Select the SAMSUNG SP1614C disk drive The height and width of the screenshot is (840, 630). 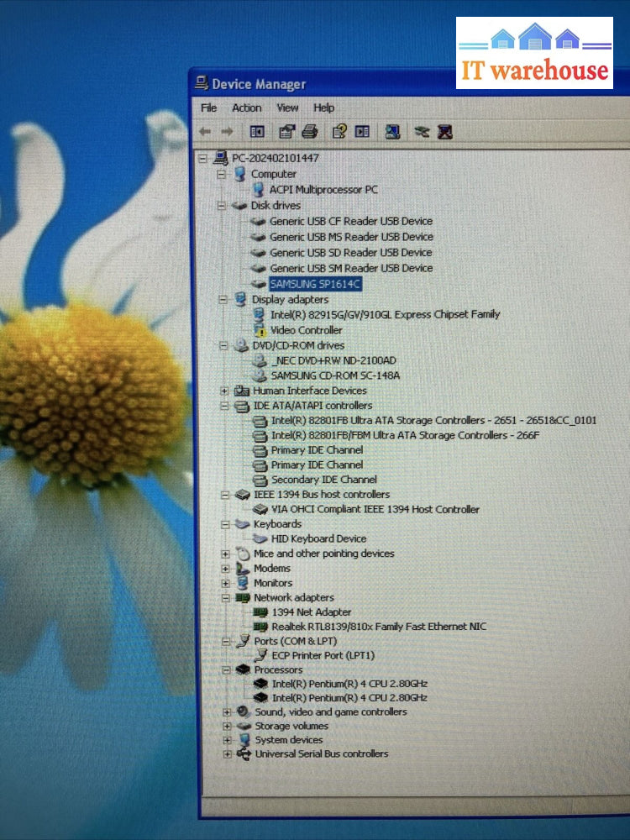tap(315, 284)
